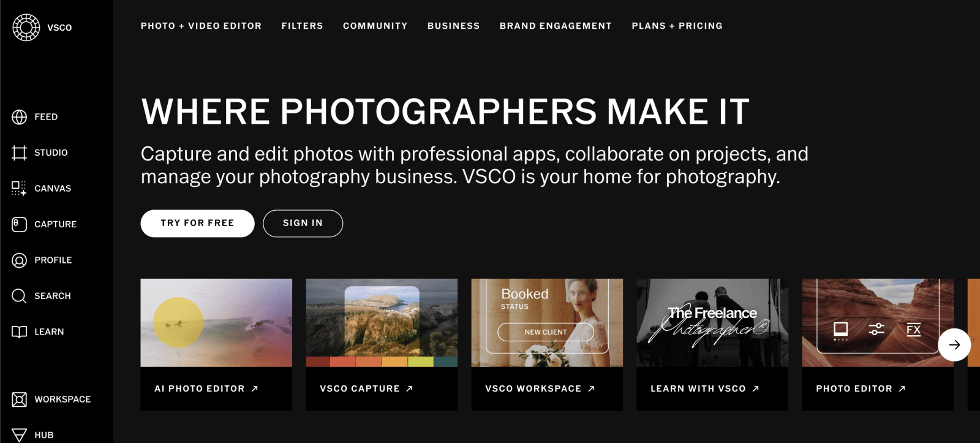
Task: Click the coastal cliffs VSCO Capture thumbnail
Action: coord(382,323)
